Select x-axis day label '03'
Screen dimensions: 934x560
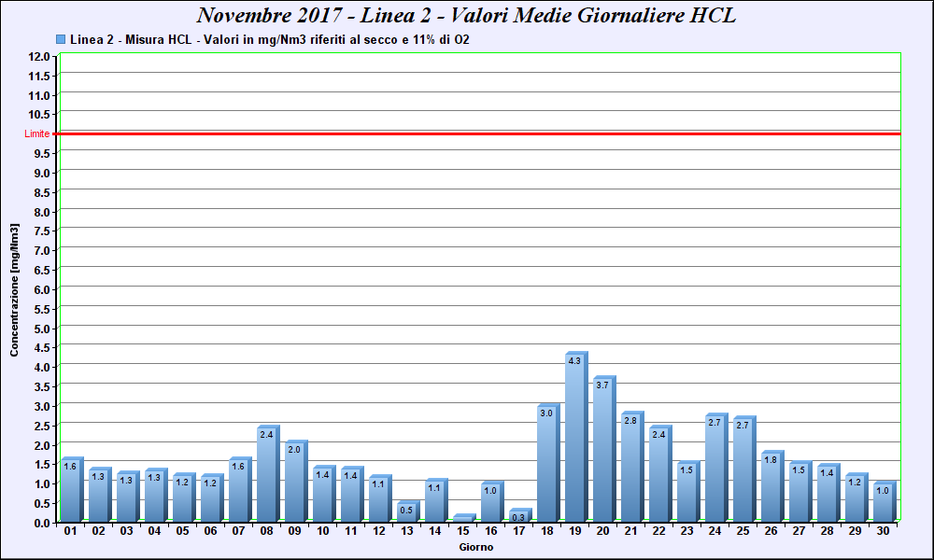[x=126, y=531]
